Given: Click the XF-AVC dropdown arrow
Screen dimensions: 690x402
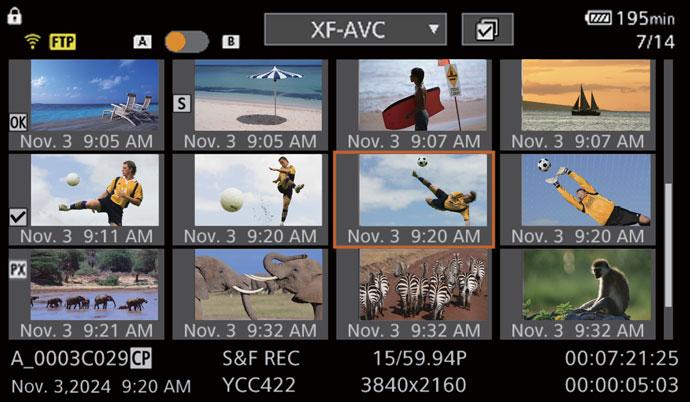Looking at the screenshot, I should 433,29.
